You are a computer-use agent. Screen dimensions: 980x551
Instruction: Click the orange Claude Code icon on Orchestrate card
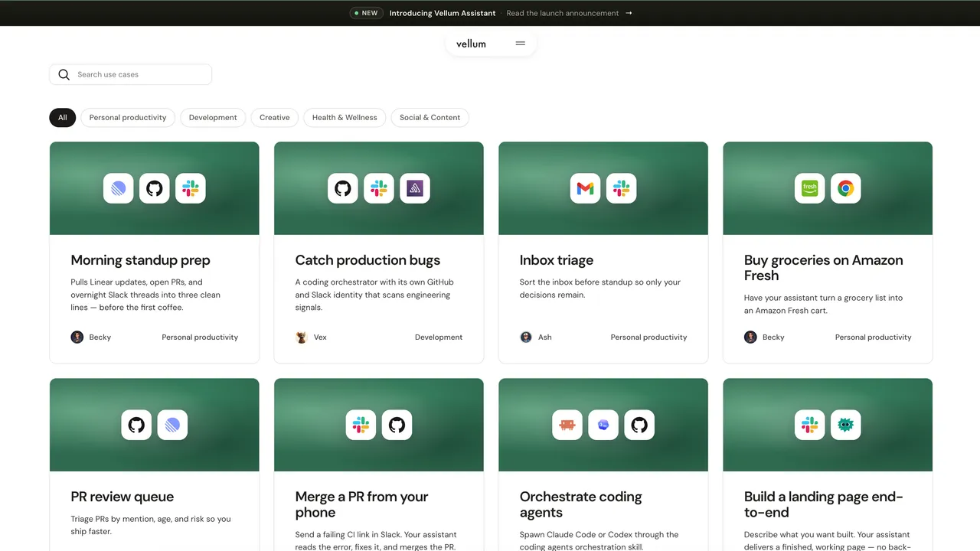pos(567,425)
